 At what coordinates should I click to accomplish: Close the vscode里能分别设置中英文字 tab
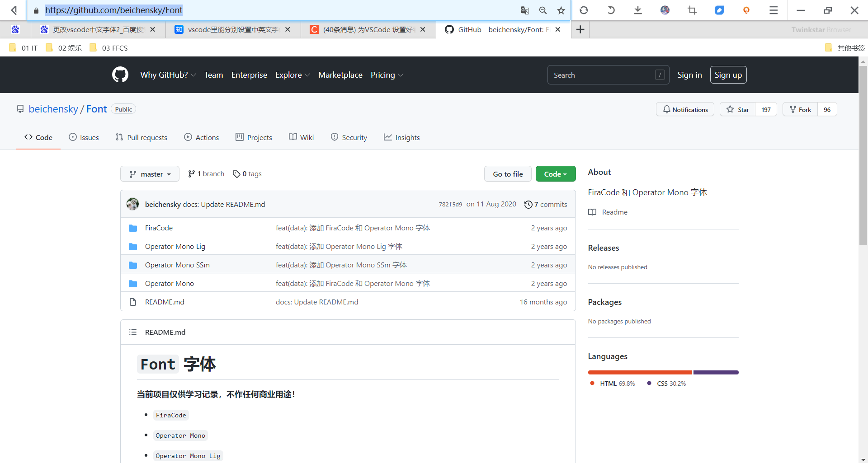288,29
